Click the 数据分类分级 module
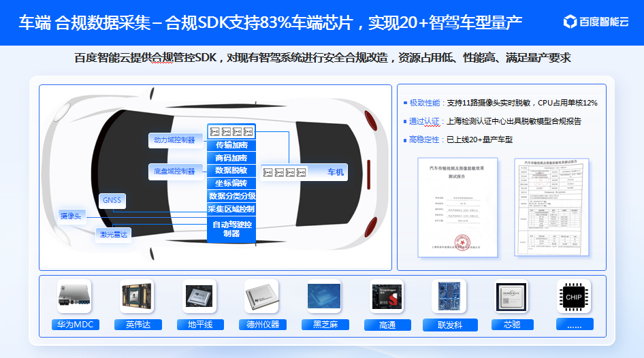Screen dimensions: 644x358 (x=231, y=196)
